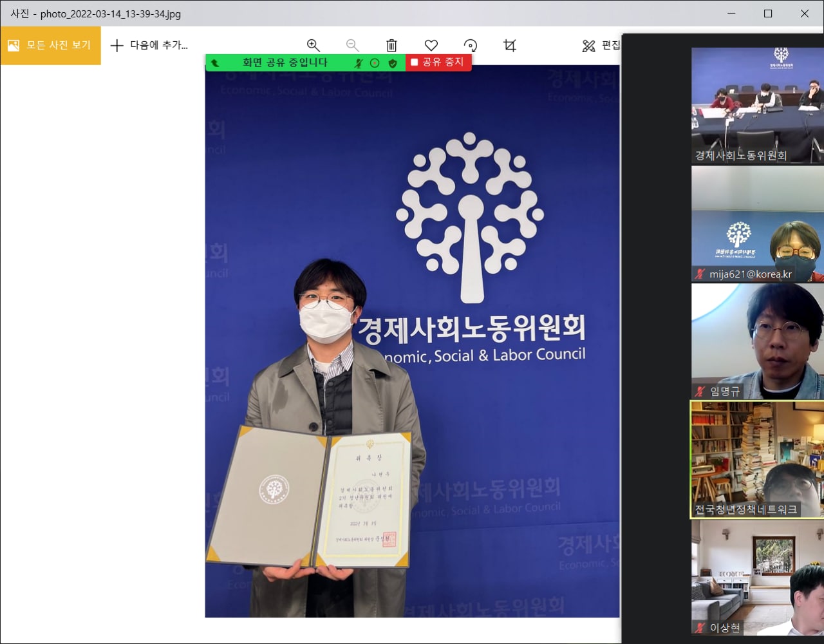The width and height of the screenshot is (824, 644).
Task: Delete the photo with trash icon
Action: pos(391,45)
